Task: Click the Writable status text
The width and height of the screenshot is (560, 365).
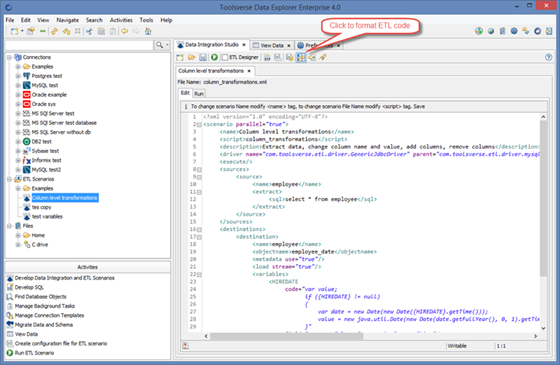Action: 457,346
